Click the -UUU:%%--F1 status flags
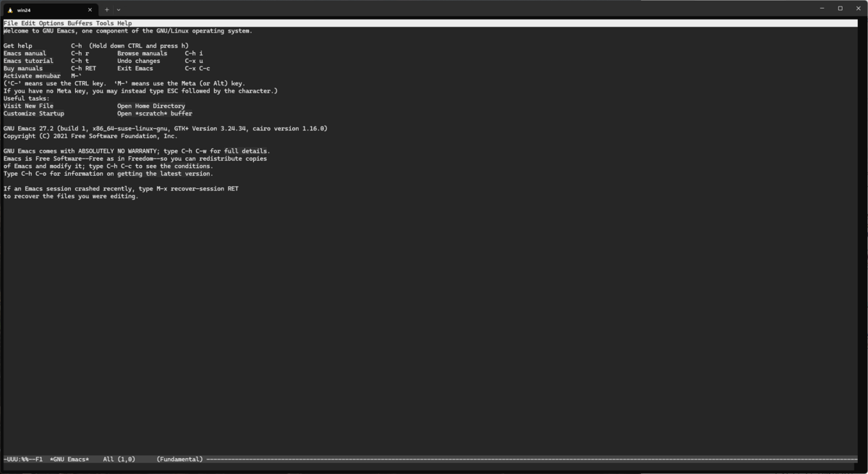This screenshot has width=868, height=474. [x=23, y=460]
